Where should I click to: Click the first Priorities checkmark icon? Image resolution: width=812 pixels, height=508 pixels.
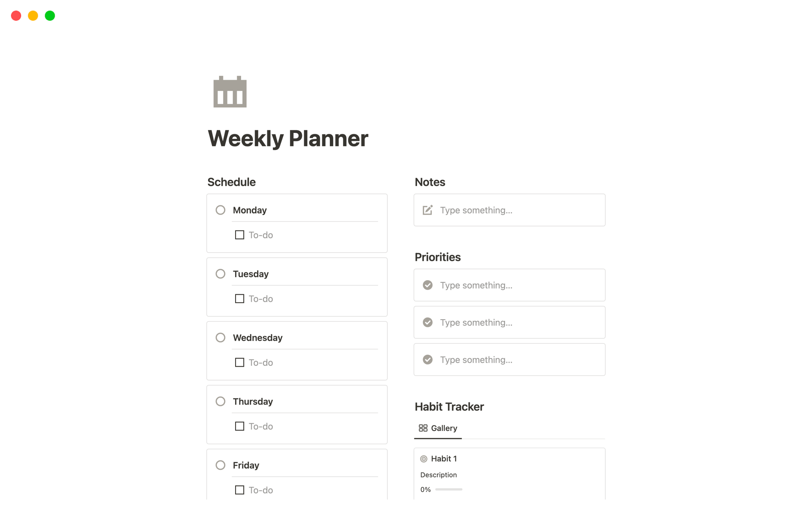[x=428, y=285]
